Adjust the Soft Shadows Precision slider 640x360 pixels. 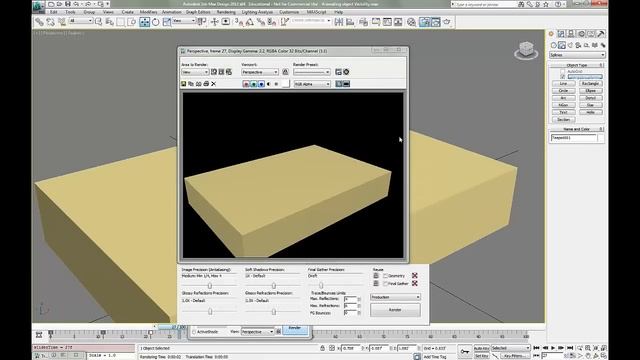pos(273,285)
